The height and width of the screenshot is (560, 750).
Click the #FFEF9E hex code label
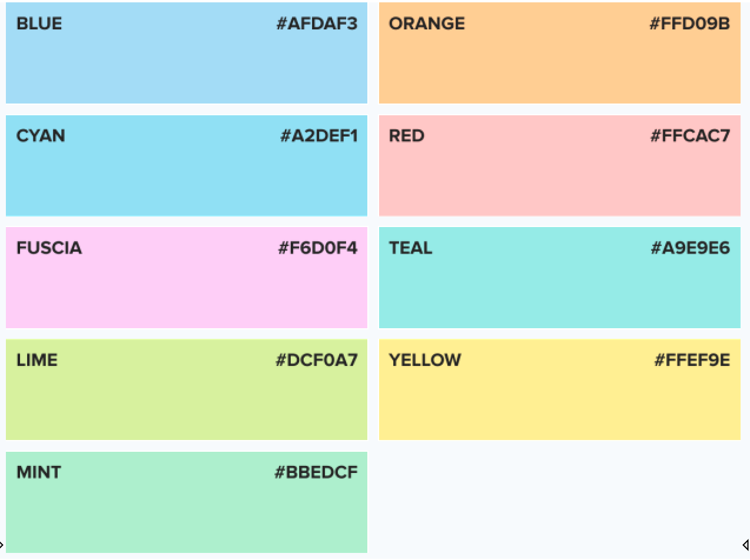pyautogui.click(x=692, y=360)
